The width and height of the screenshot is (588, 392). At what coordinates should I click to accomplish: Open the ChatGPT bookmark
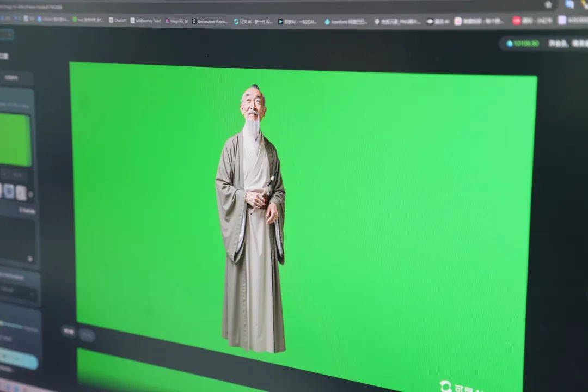click(118, 20)
